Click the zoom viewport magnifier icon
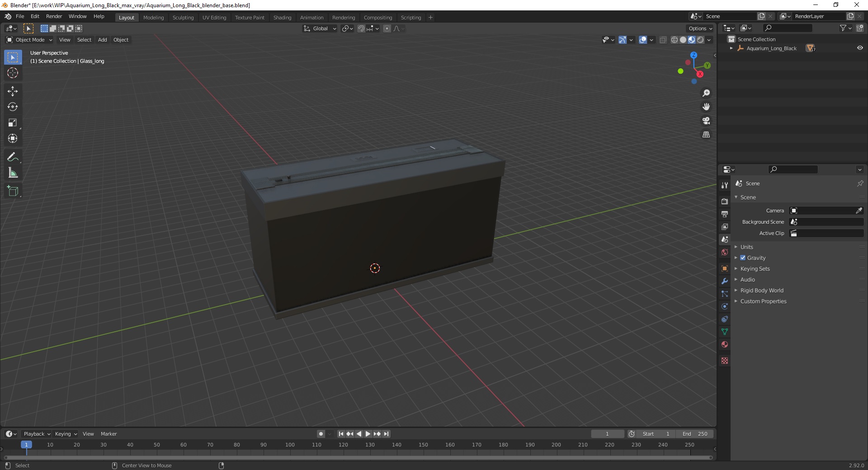 point(706,93)
